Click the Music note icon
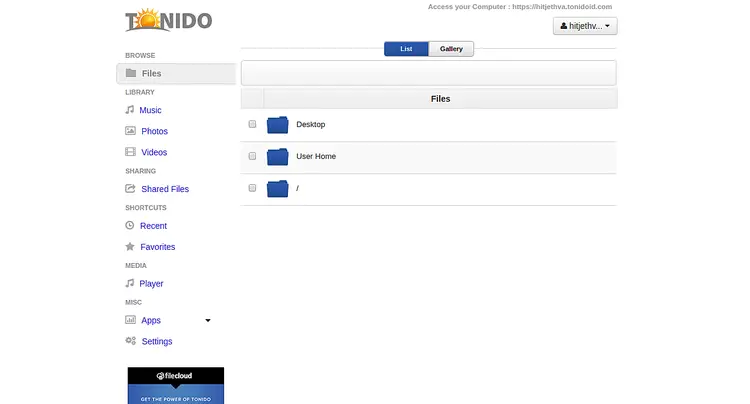This screenshot has height=404, width=750. tap(130, 109)
